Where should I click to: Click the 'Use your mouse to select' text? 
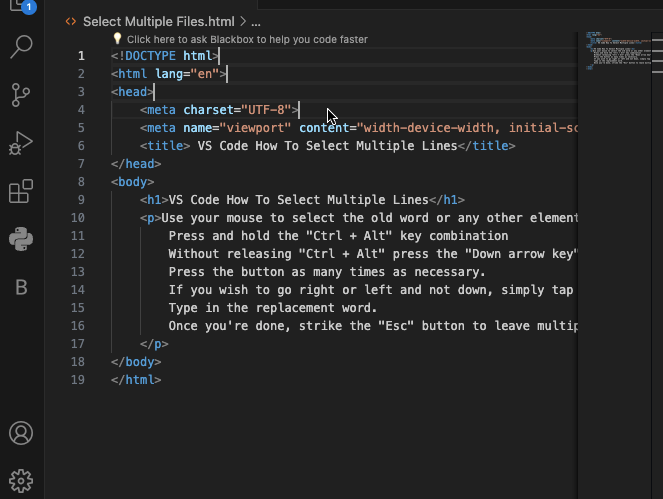pyautogui.click(x=248, y=218)
